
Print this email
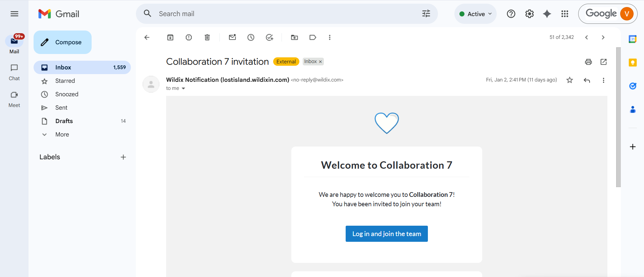(x=588, y=62)
